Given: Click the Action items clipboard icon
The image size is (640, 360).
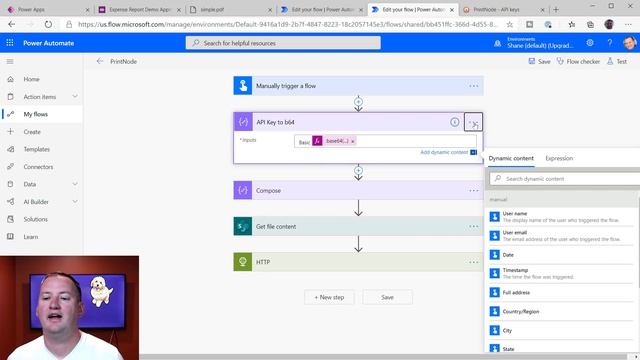Looking at the screenshot, I should tap(11, 97).
